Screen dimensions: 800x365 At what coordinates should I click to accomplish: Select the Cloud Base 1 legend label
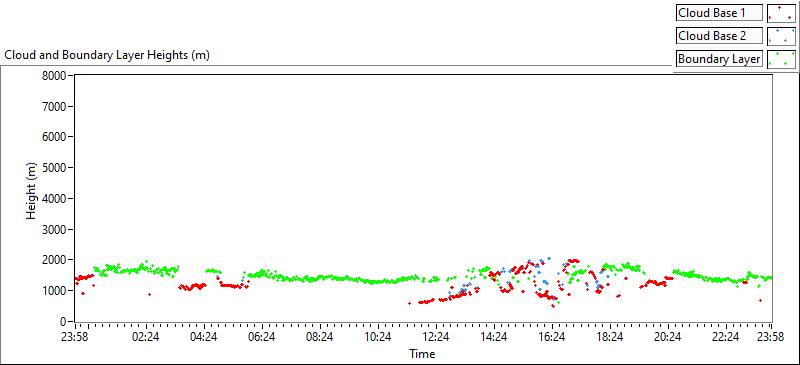(719, 13)
